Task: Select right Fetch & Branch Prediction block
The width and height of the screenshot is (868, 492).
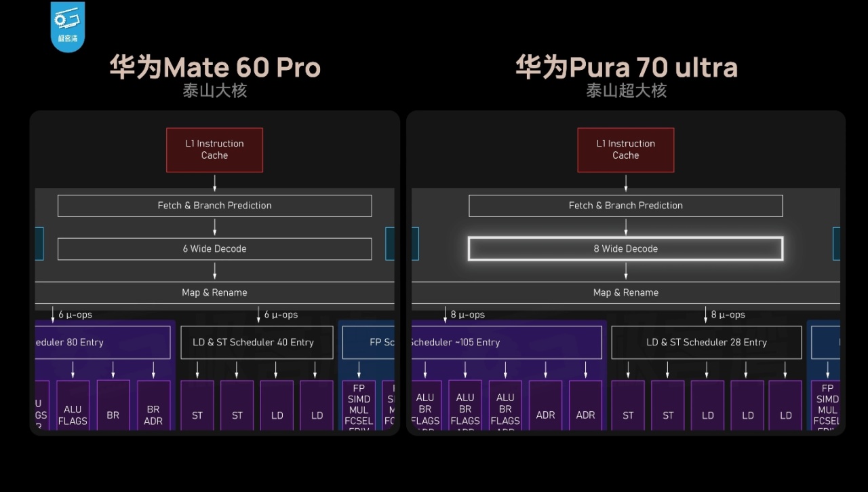Action: click(x=625, y=206)
